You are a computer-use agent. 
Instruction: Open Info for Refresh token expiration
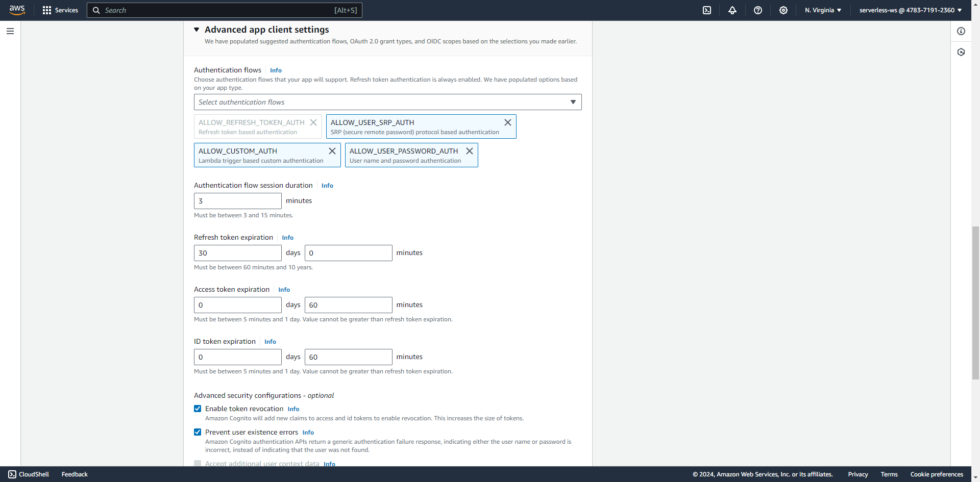point(288,238)
